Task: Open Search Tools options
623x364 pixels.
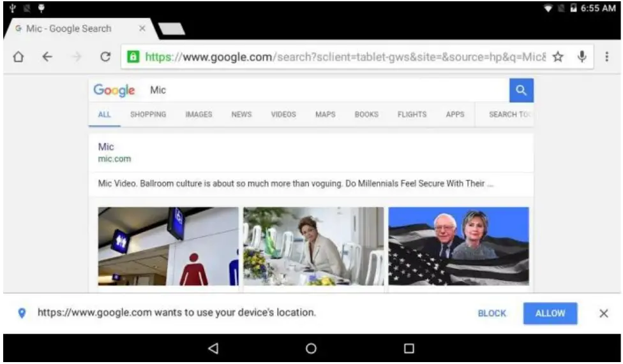Action: click(509, 114)
